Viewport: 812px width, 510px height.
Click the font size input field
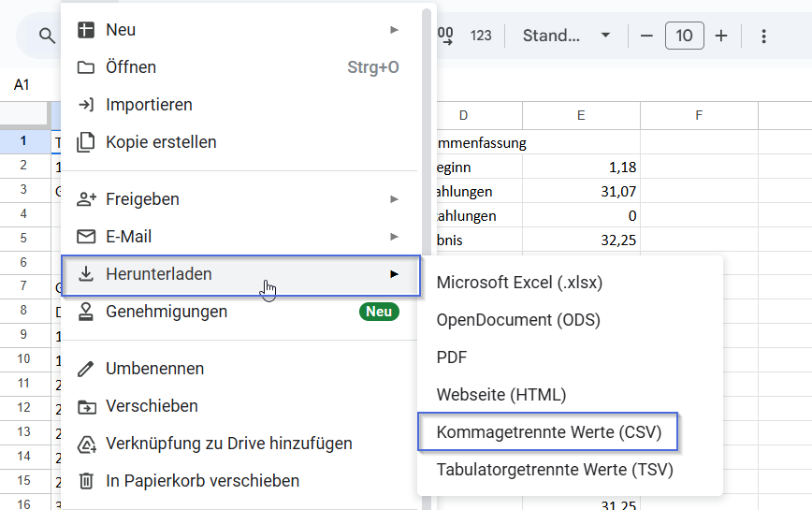(684, 36)
